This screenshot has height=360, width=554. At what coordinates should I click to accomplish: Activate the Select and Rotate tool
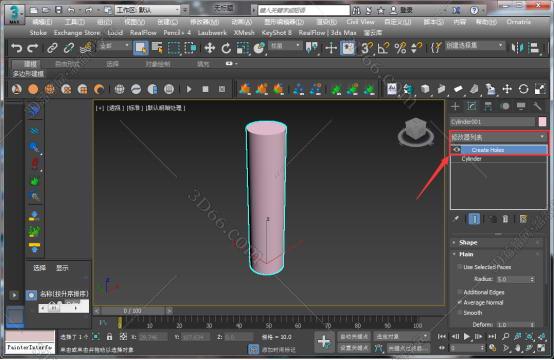pyautogui.click(x=226, y=48)
